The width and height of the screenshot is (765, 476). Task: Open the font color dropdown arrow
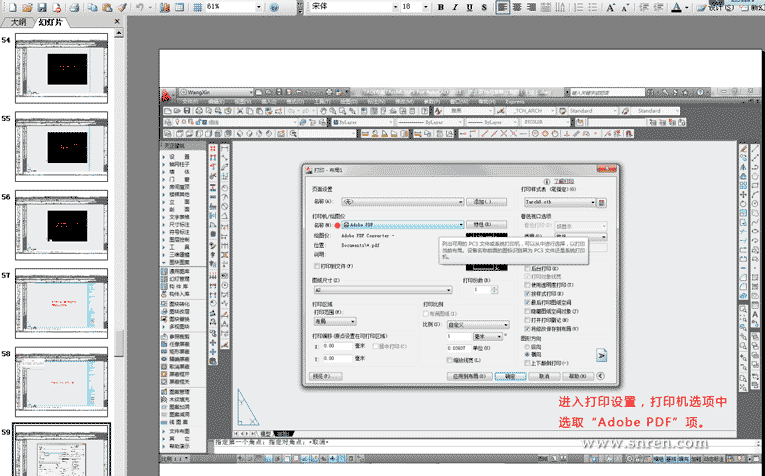pyautogui.click(x=686, y=7)
